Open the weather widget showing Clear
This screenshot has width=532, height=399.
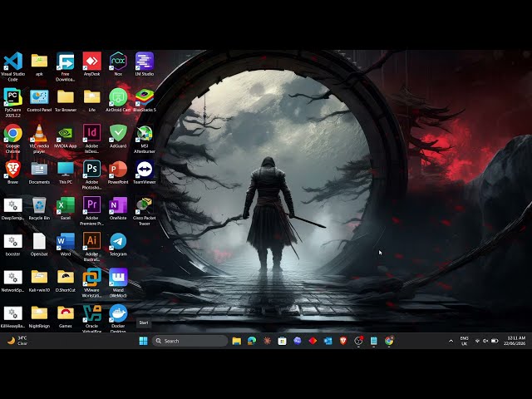(x=17, y=341)
